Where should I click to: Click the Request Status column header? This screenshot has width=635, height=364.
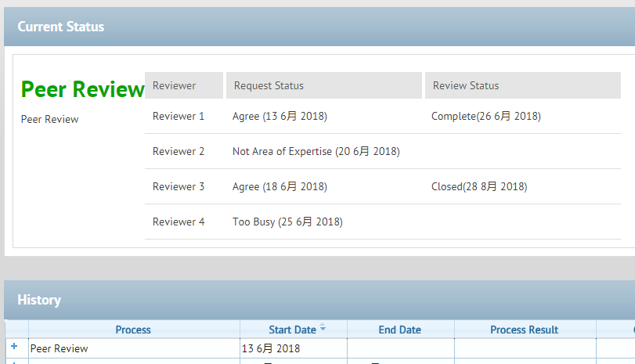[269, 85]
